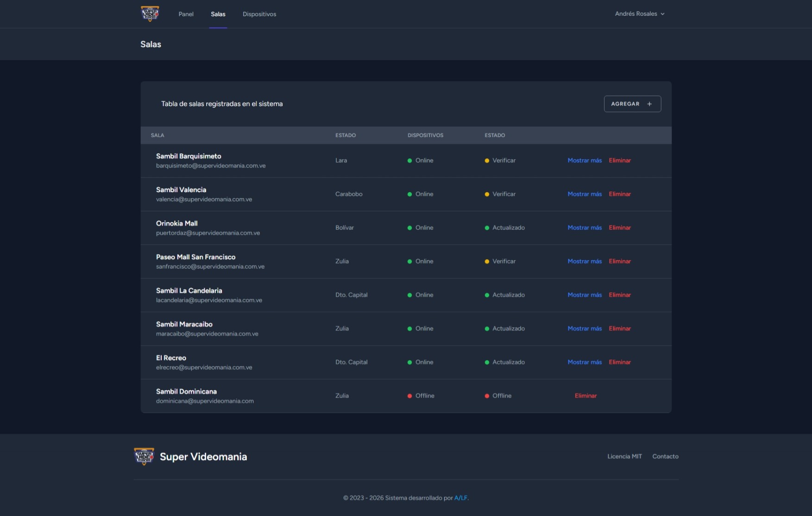This screenshot has height=516, width=812.
Task: Show more for Sambil Valencia
Action: click(585, 194)
